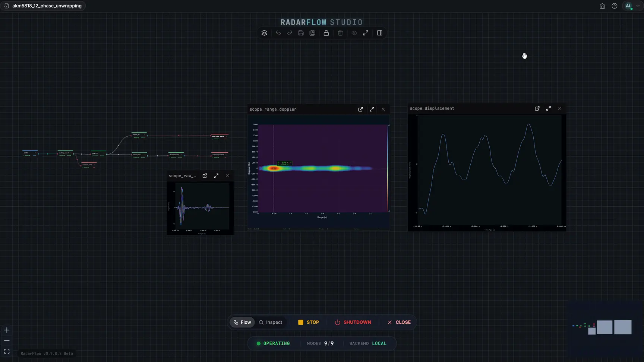The width and height of the screenshot is (644, 362).
Task: Click the save-all double disk icon
Action: tap(312, 33)
